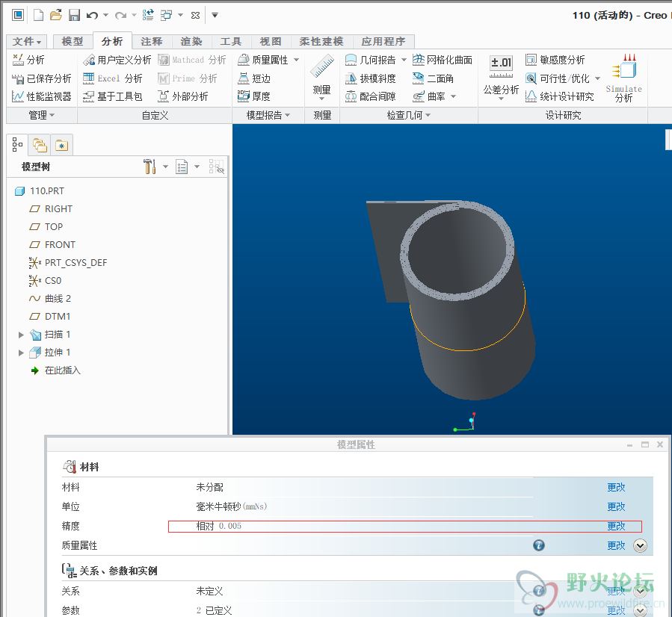Click the info icon beside 质量属性

point(539,545)
